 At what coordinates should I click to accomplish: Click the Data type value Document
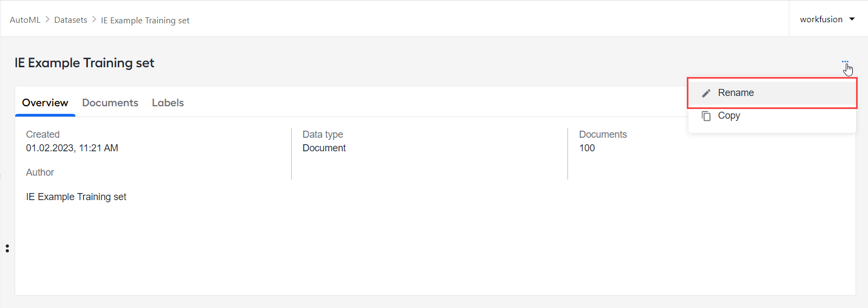point(324,148)
